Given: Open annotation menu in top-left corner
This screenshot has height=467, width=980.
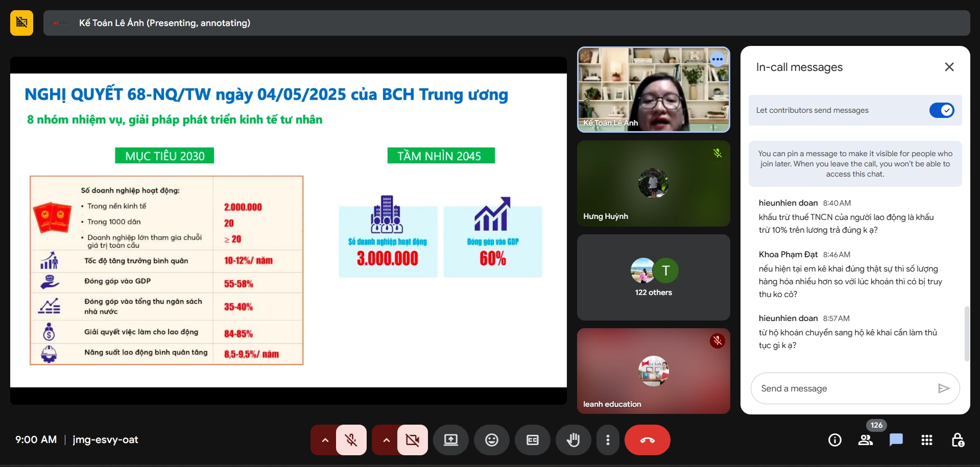Looking at the screenshot, I should point(21,22).
